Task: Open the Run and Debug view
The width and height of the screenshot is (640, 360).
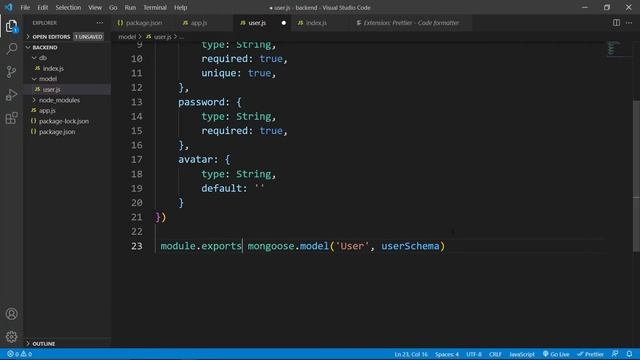Action: 11,95
